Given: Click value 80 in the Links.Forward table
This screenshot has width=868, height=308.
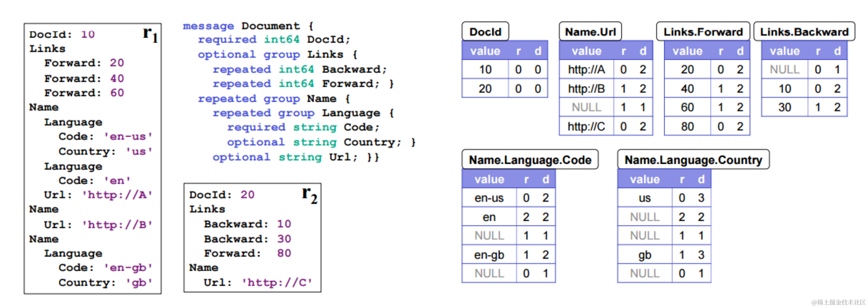Looking at the screenshot, I should tap(687, 127).
